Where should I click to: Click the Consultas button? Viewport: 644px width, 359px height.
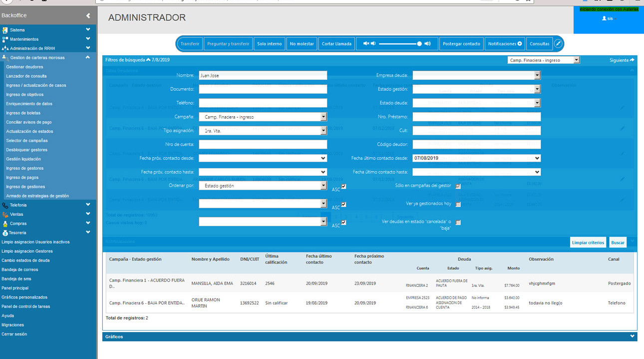pos(540,44)
